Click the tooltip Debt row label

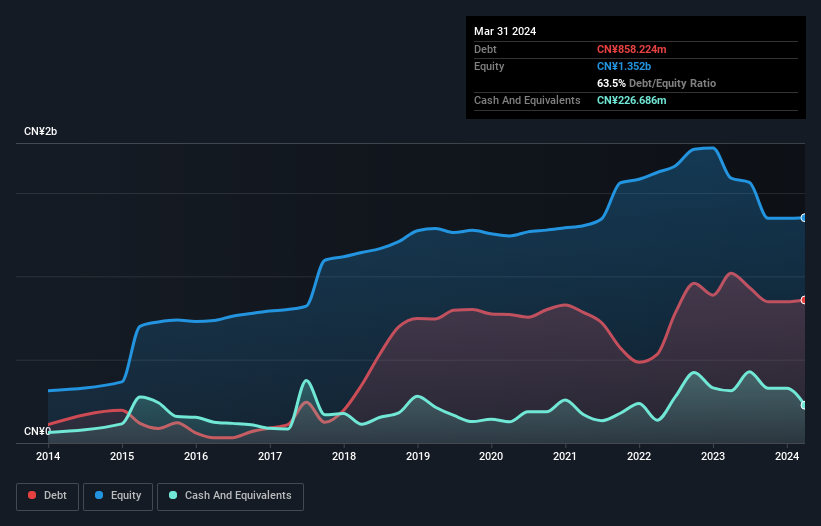point(485,49)
